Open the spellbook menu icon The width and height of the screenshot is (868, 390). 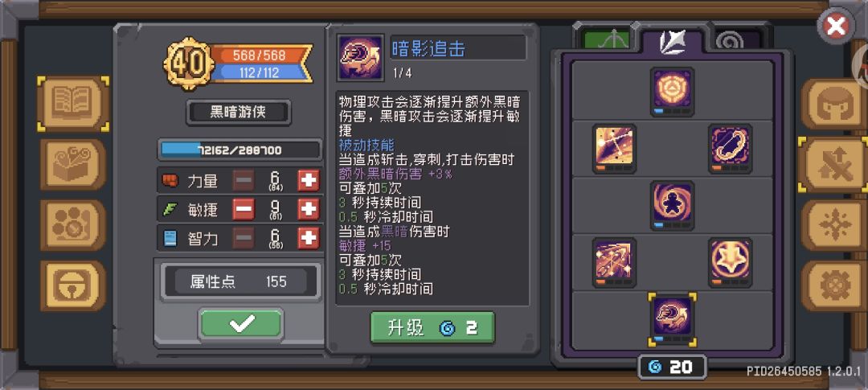(x=73, y=104)
